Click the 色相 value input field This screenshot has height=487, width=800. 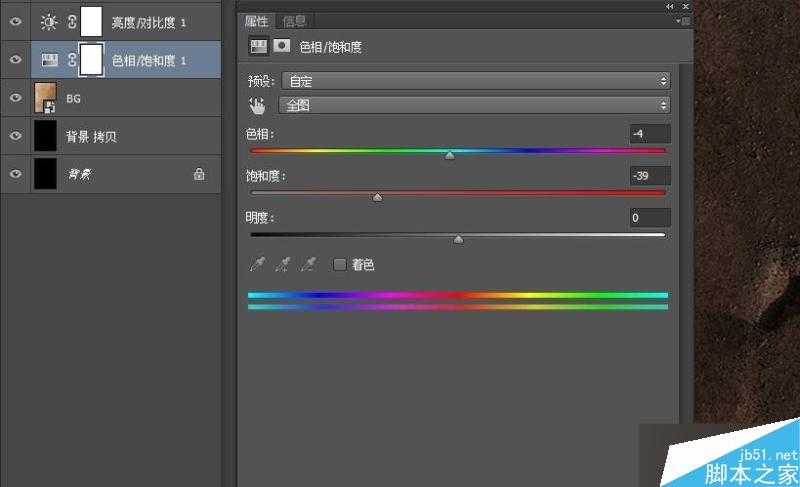pos(650,134)
